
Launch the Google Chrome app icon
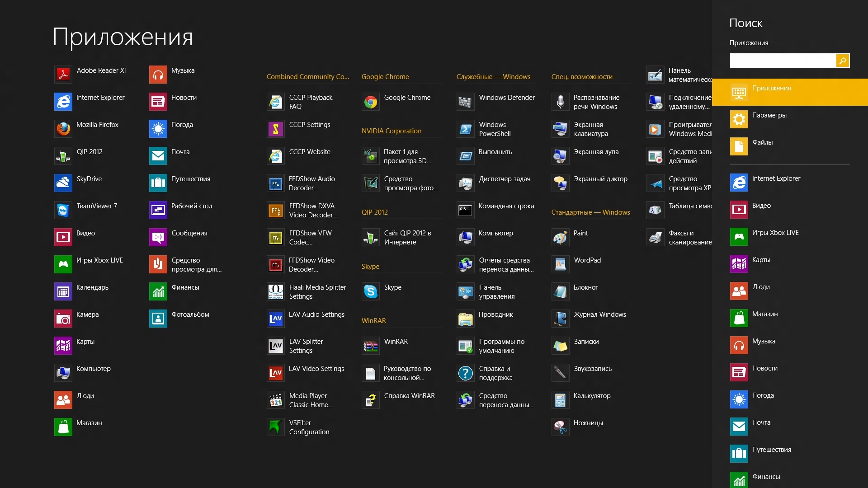pyautogui.click(x=371, y=102)
